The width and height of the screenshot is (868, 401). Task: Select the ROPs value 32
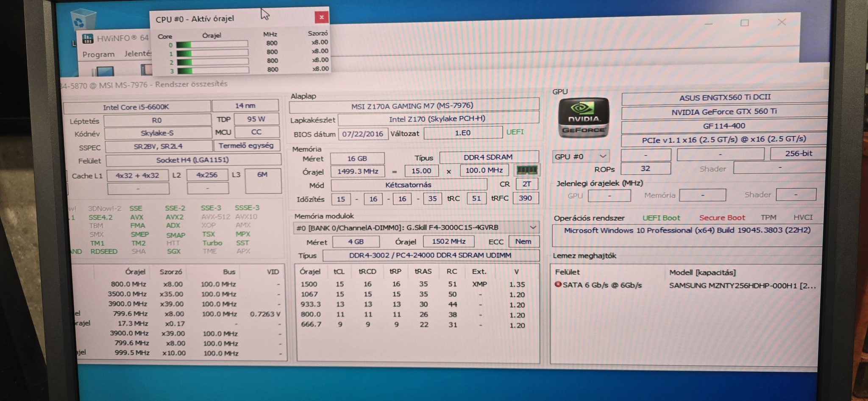645,168
